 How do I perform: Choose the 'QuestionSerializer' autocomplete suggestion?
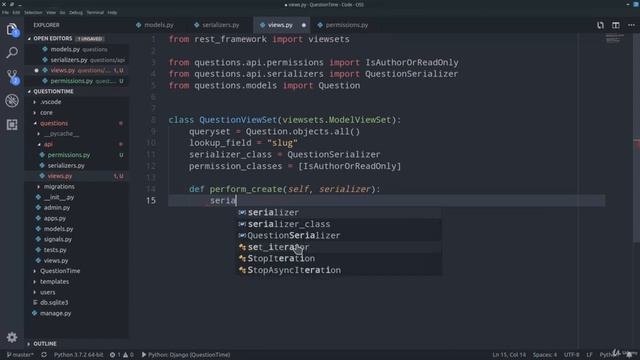[340, 236]
